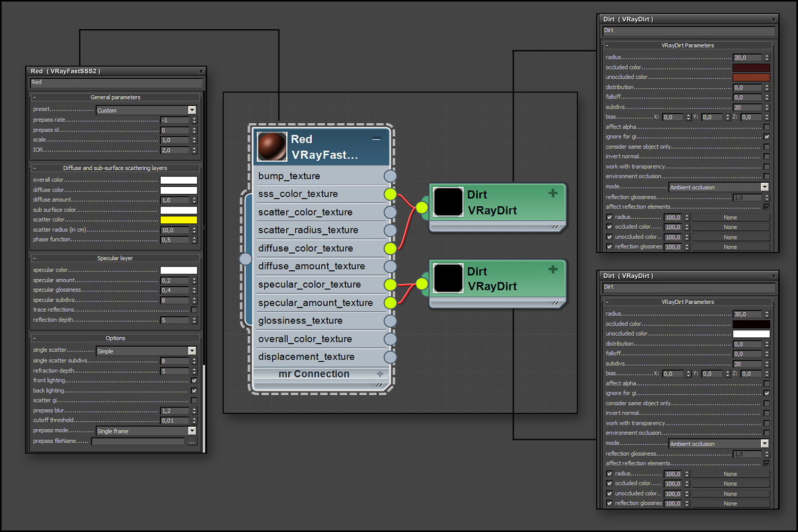This screenshot has height=532, width=798.
Task: Click the red sphere preview on the Red node
Action: (x=272, y=147)
